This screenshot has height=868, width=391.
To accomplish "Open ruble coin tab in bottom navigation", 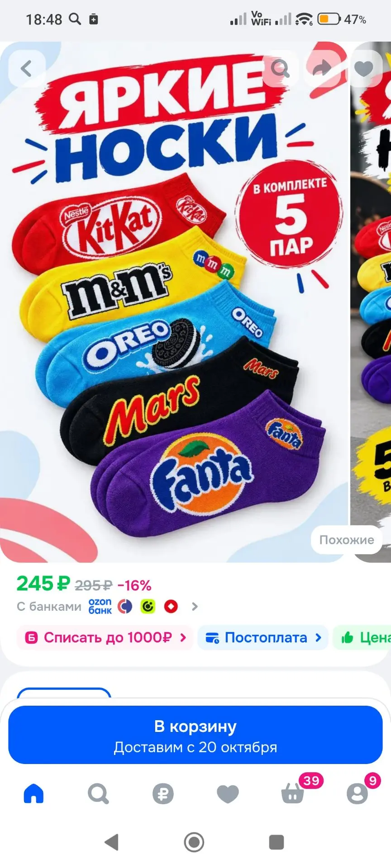I will 163,794.
